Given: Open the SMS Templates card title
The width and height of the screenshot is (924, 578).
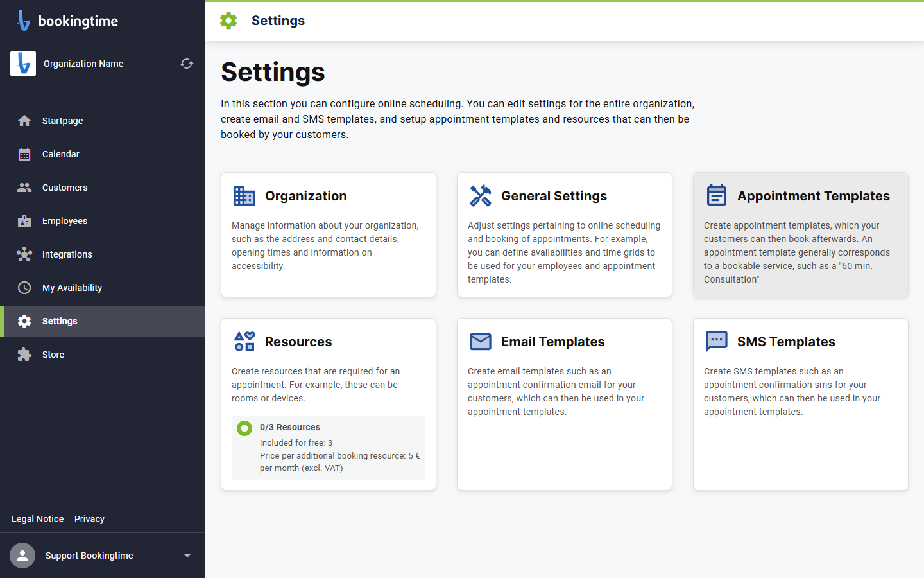Looking at the screenshot, I should [x=786, y=342].
